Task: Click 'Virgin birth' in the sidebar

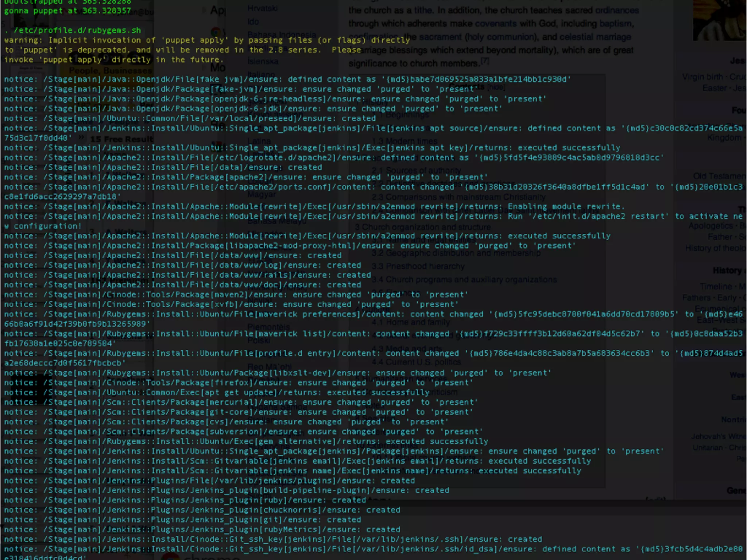Action: [703, 77]
